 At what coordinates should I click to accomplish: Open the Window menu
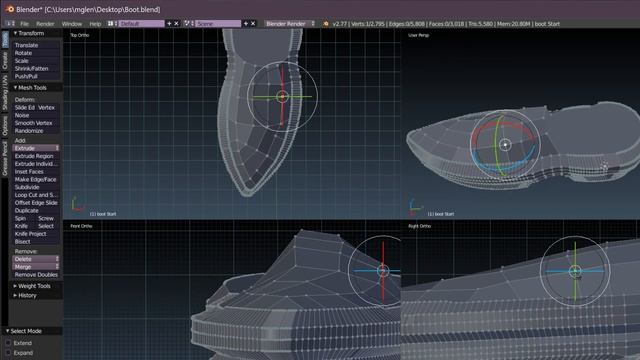pos(72,24)
